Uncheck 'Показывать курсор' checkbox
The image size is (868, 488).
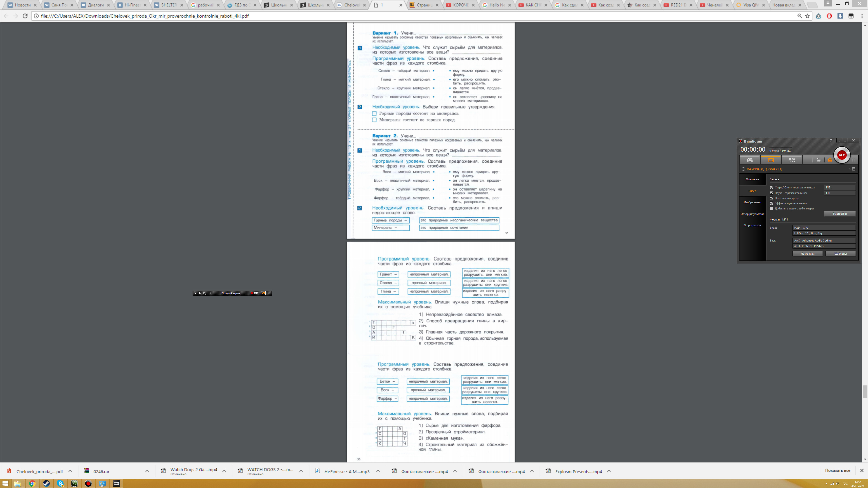[x=772, y=198]
